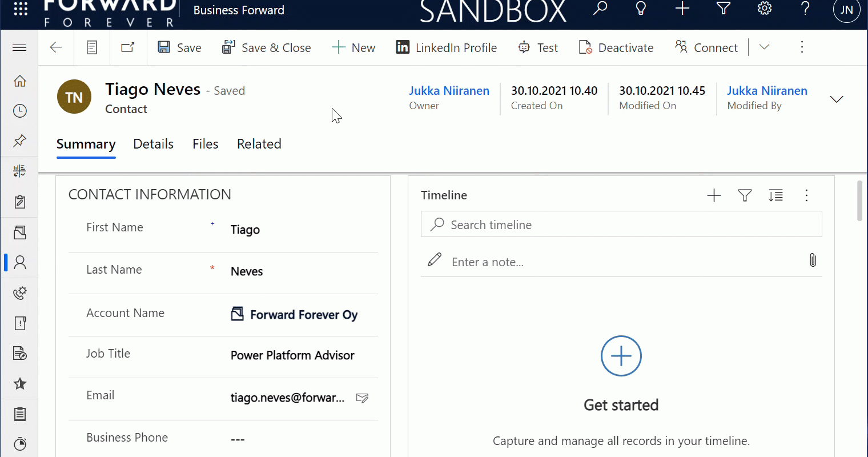This screenshot has width=868, height=457.
Task: Open record in new window icon
Action: (128, 47)
